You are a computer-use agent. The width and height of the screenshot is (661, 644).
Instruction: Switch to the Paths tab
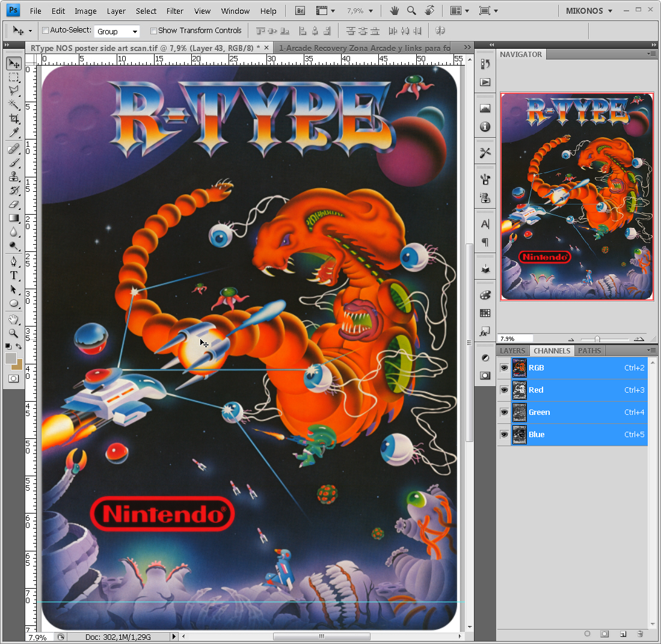coord(589,351)
